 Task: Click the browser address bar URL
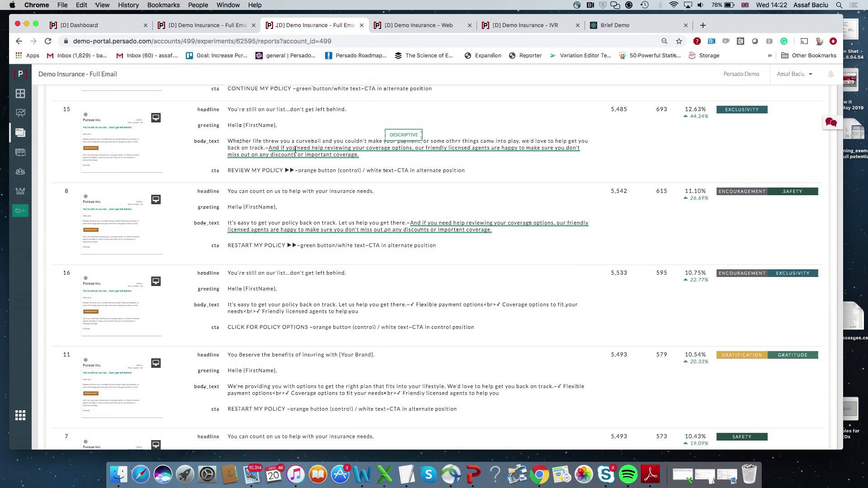coord(202,41)
